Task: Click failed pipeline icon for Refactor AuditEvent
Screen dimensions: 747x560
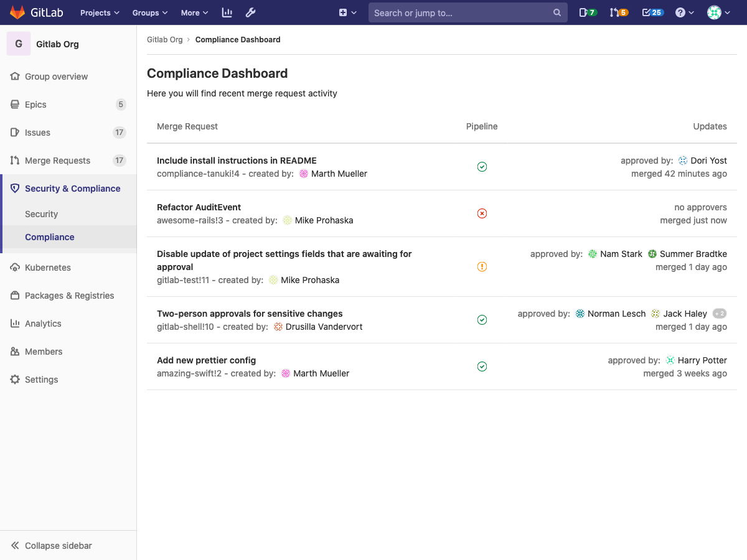Action: click(482, 213)
